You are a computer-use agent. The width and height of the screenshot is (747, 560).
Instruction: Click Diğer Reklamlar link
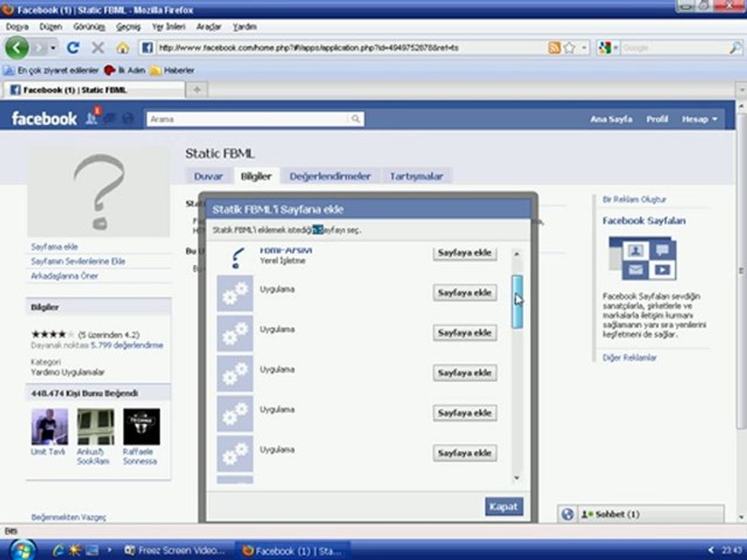tap(630, 358)
